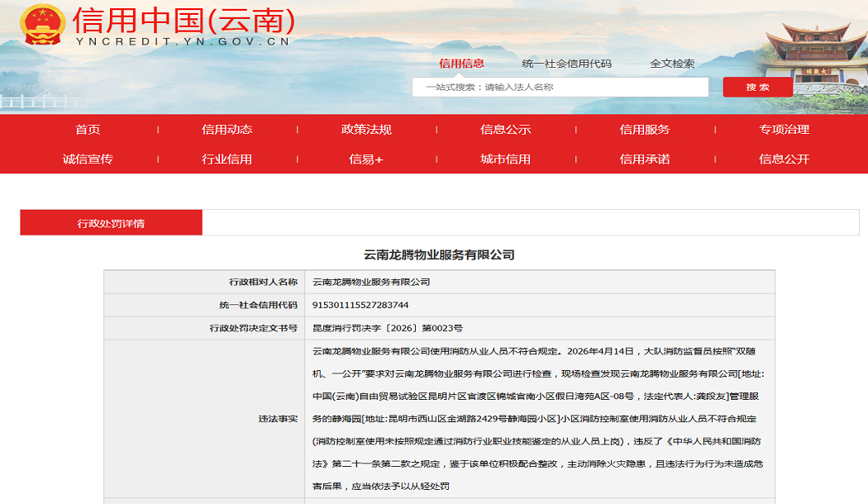Open the 信用服务 menu item
The image size is (868, 504).
[645, 130]
